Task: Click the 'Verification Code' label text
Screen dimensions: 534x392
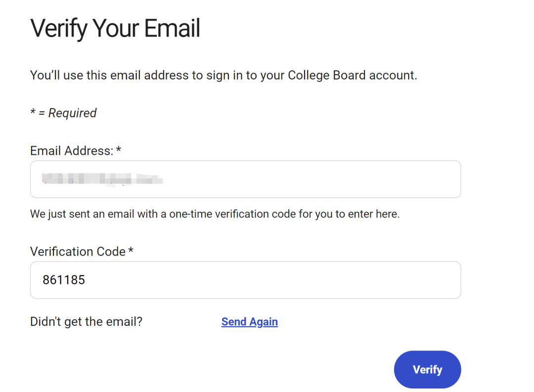Action: pyautogui.click(x=78, y=252)
